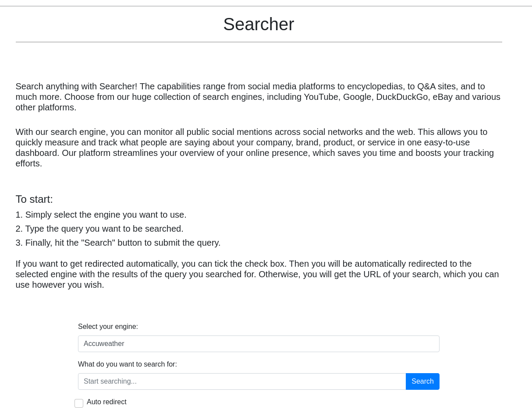Click the word YouTube in the intro paragraph
Viewport: 532px width, 413px height.
pos(321,97)
